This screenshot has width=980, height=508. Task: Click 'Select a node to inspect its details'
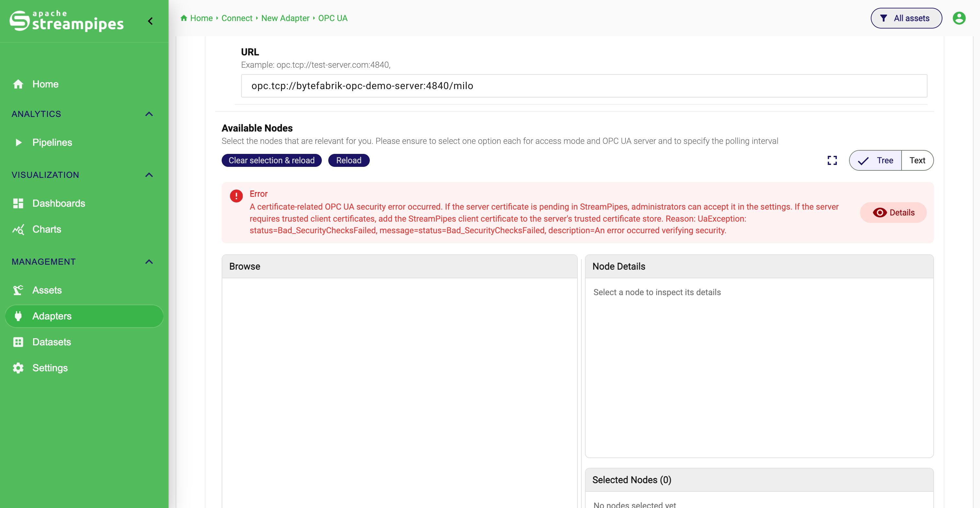point(657,293)
